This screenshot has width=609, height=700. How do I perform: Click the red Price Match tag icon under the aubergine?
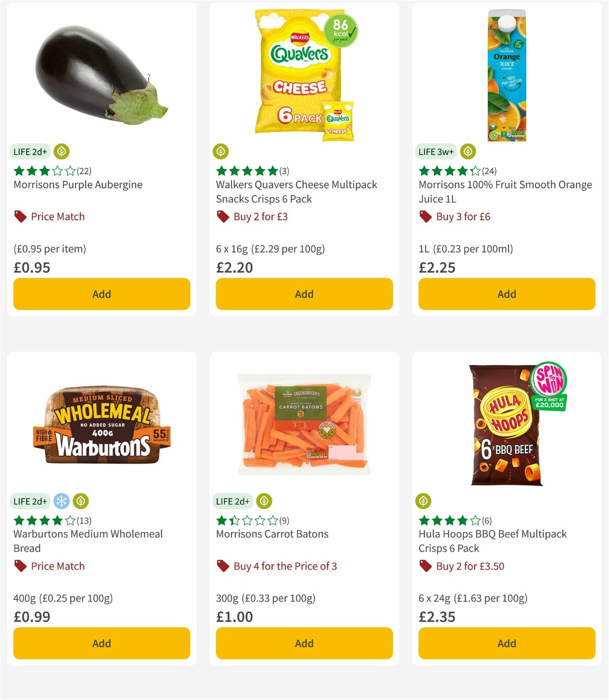point(20,216)
